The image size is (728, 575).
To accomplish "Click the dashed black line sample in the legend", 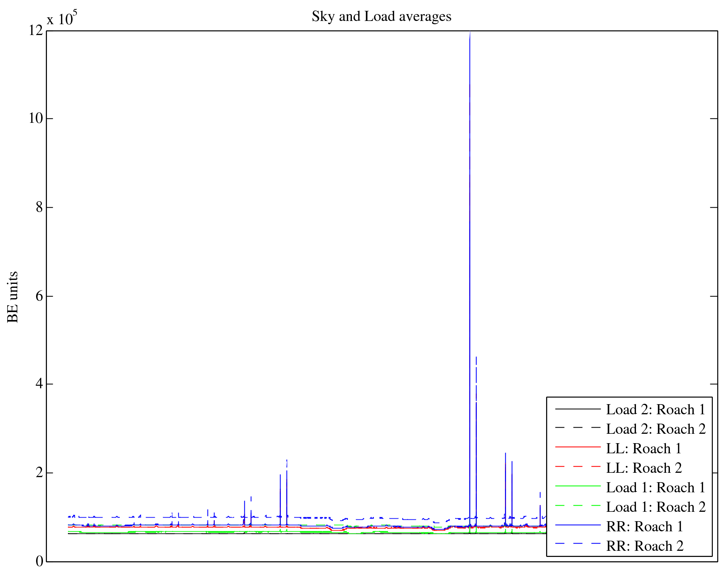I will point(577,428).
